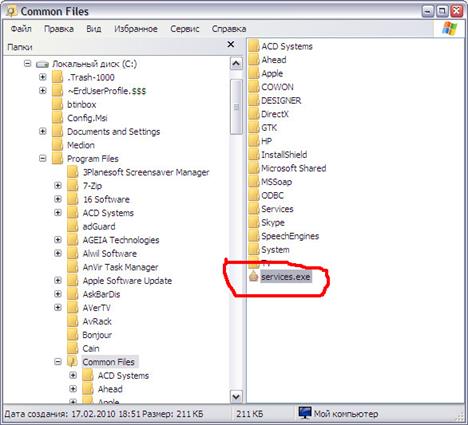This screenshot has height=425, width=468.
Task: Select the Services folder in right pane
Action: pos(277,209)
